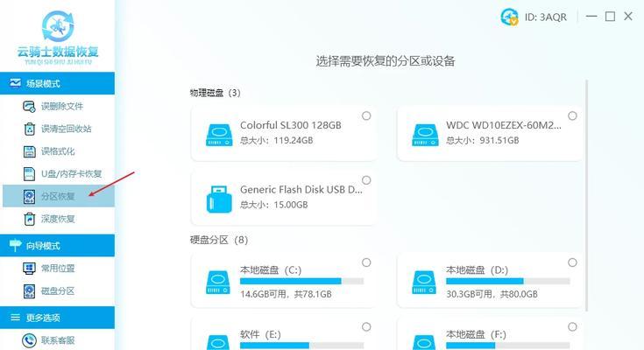Collapse the 场景模式 section header
644x350 pixels.
pos(58,83)
